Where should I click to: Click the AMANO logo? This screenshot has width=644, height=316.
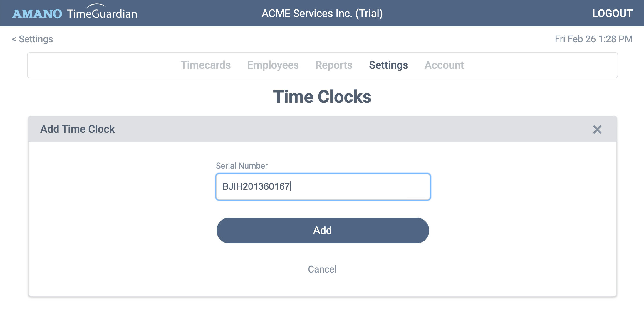click(x=37, y=14)
